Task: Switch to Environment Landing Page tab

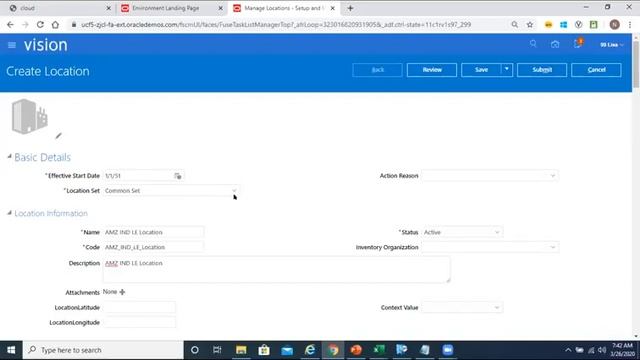Action: tap(171, 8)
